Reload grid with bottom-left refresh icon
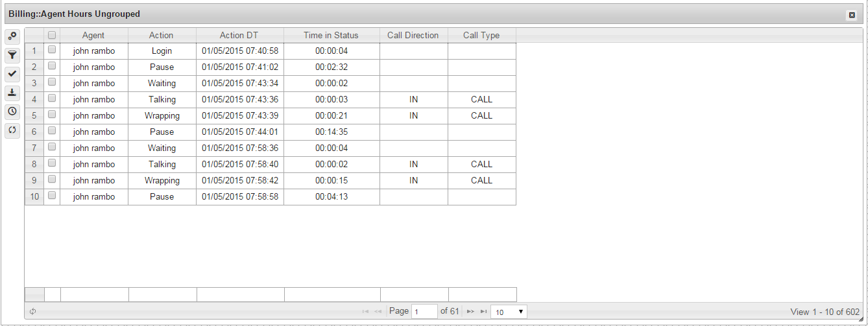 (x=32, y=312)
